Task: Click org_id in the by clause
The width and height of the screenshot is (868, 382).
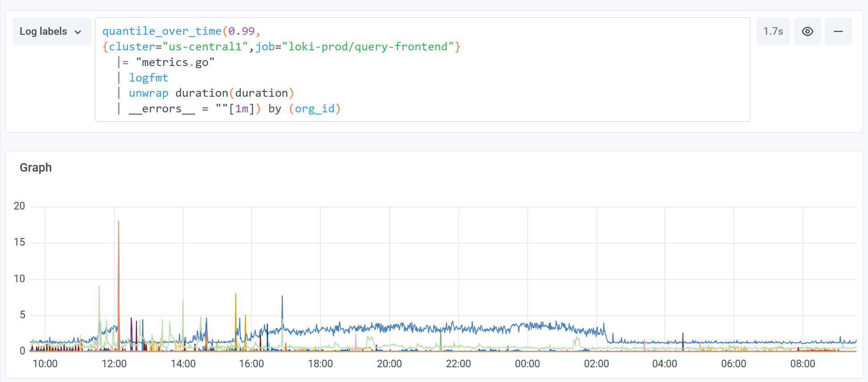Action: coord(314,109)
